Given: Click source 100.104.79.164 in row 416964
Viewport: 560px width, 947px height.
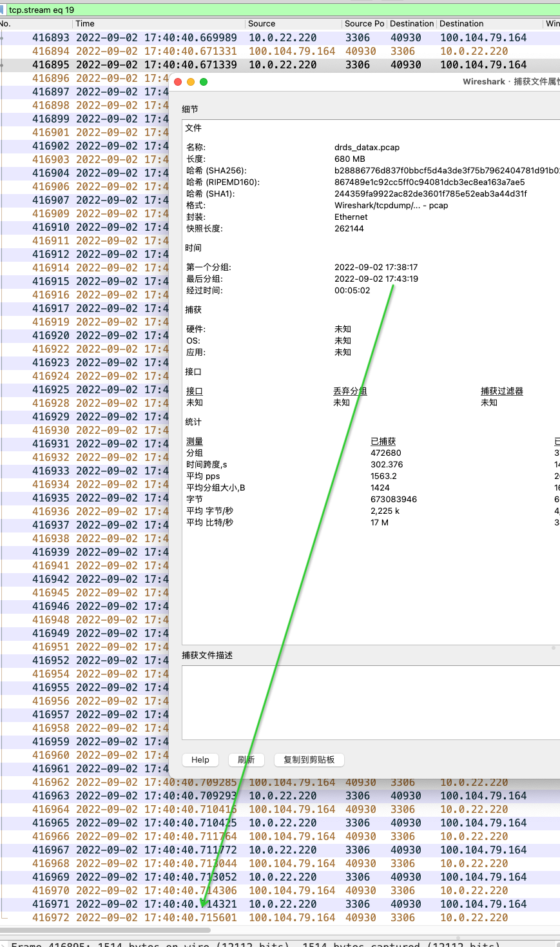Looking at the screenshot, I should pos(292,810).
